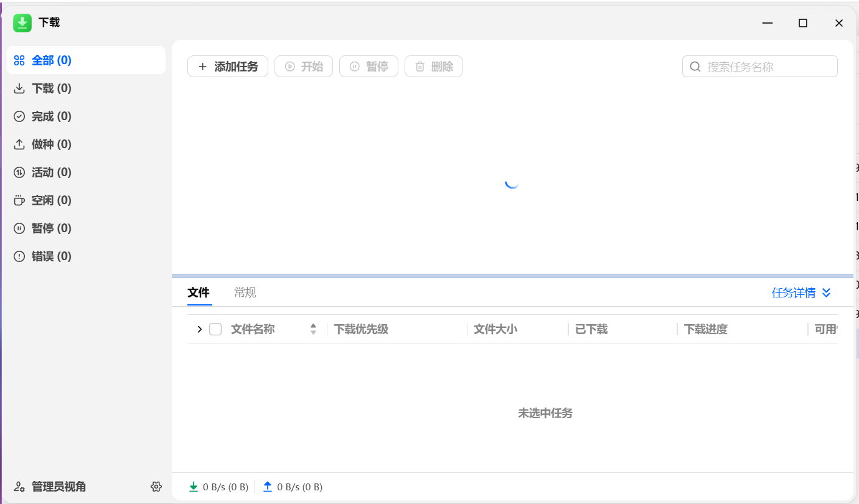Show all tasks 全部 (0)
The image size is (859, 504).
(86, 60)
